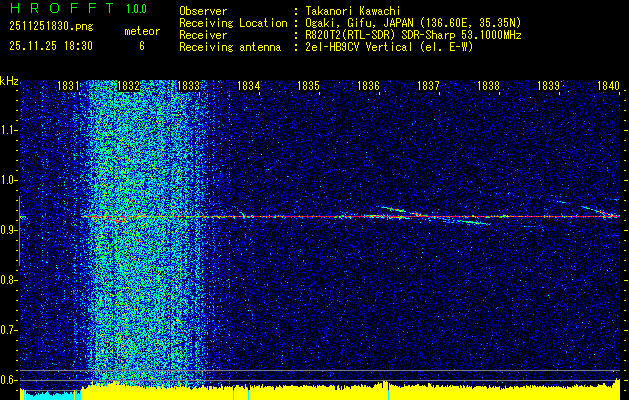Click the 0.6 kHz axis label

8,380
